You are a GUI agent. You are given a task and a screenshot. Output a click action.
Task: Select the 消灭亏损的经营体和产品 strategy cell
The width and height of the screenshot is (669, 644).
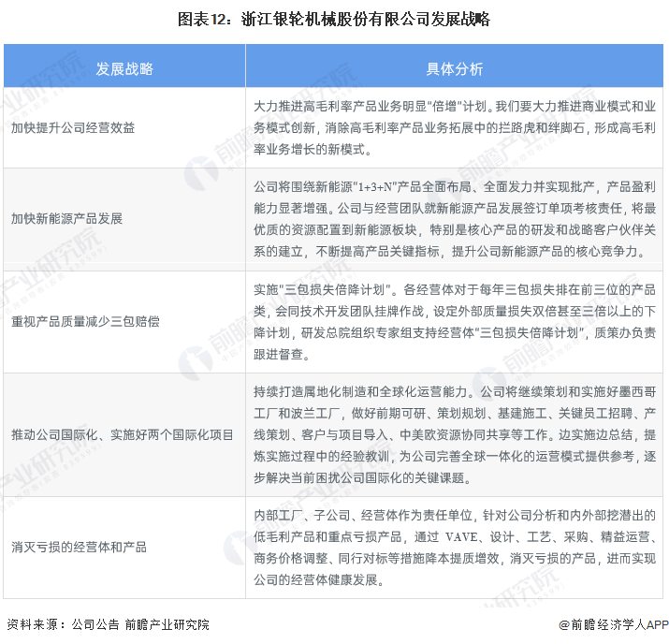tap(124, 548)
